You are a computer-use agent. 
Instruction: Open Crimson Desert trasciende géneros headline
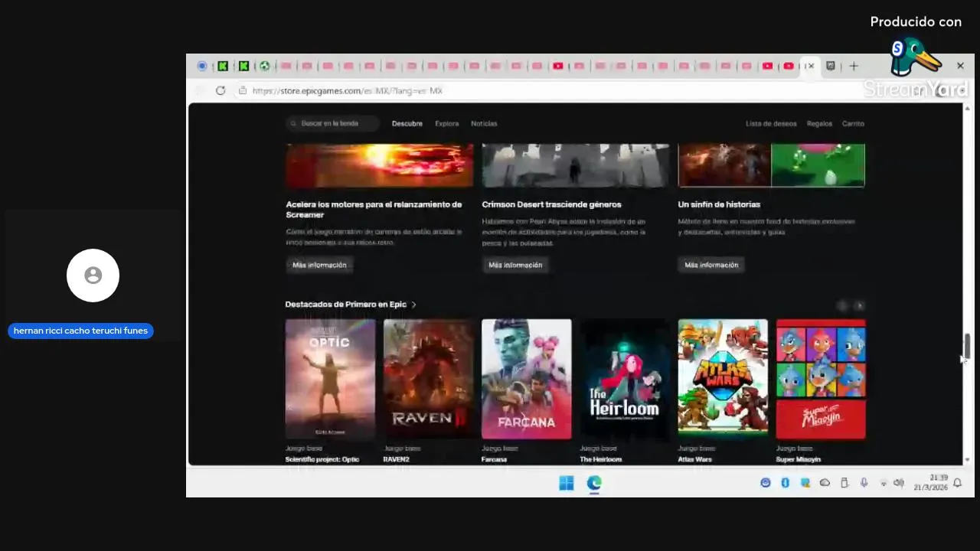551,204
